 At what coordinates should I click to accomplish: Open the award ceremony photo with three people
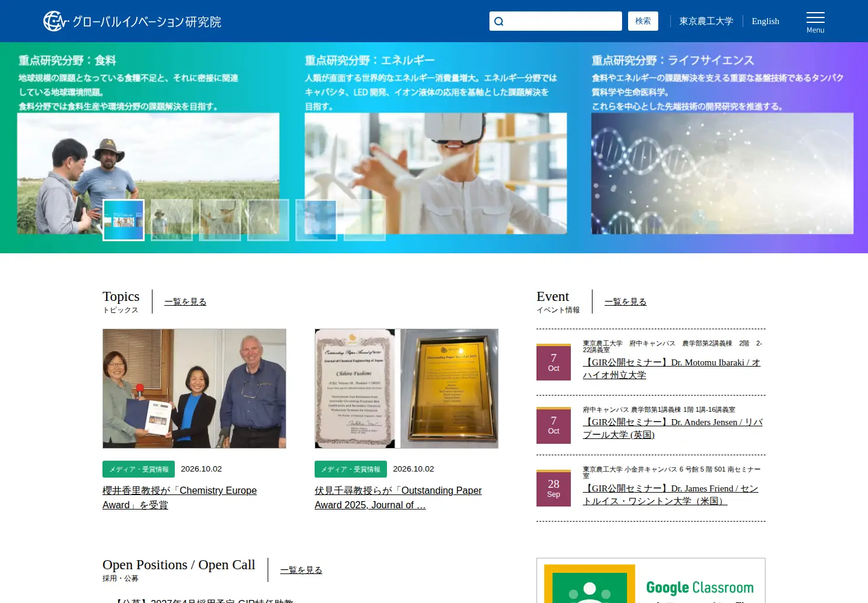click(x=194, y=388)
